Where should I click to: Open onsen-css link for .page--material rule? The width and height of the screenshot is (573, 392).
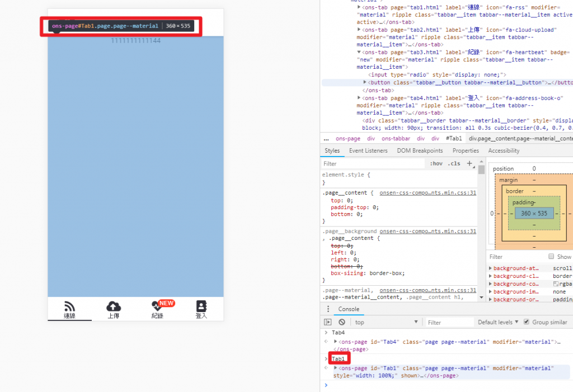tap(428, 290)
